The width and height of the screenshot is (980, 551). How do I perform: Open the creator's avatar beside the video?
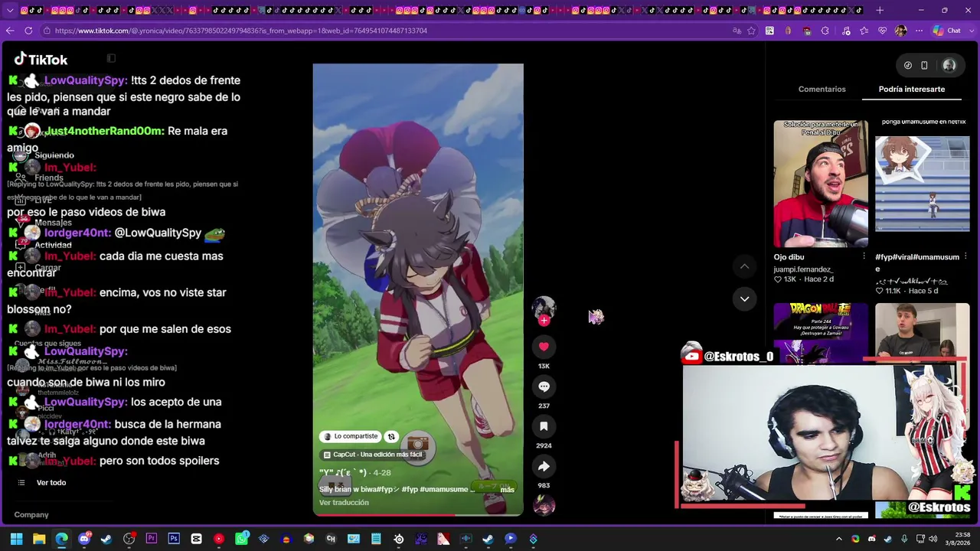pyautogui.click(x=544, y=308)
